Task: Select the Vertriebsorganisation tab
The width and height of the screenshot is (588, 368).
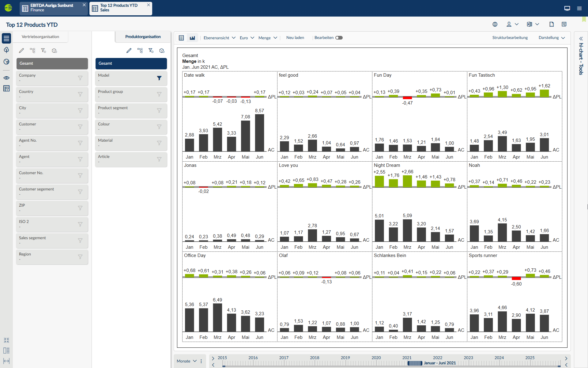Action: tap(40, 37)
